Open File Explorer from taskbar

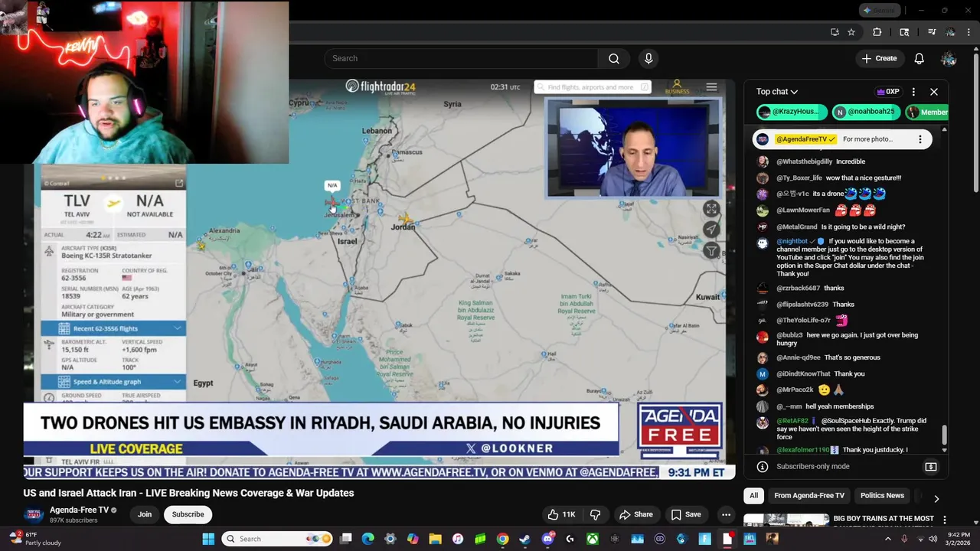[435, 539]
